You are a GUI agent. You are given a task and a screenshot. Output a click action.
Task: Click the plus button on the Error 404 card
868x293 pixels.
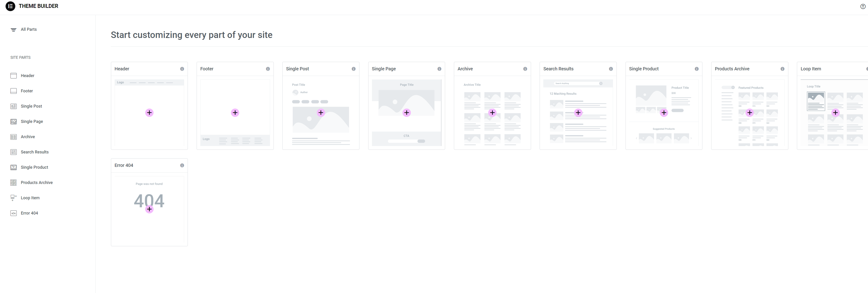[x=149, y=209]
